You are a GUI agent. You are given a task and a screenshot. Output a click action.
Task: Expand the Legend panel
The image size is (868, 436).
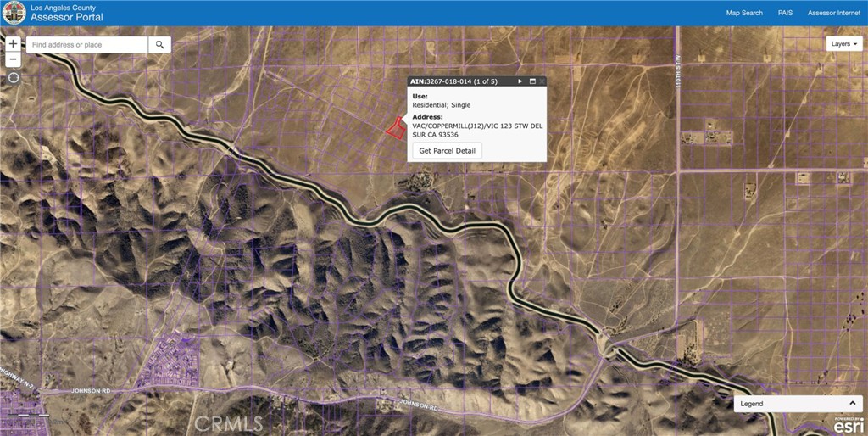(852, 404)
